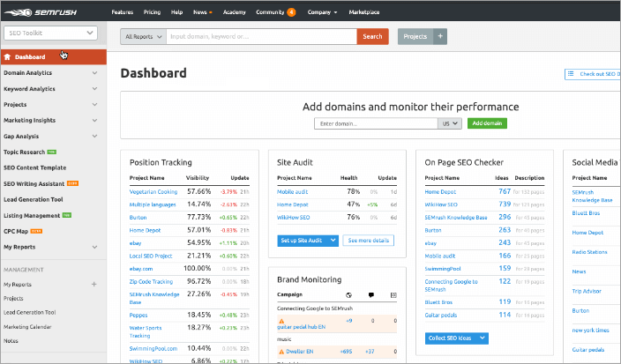Click the green Add domain button

[x=487, y=123]
